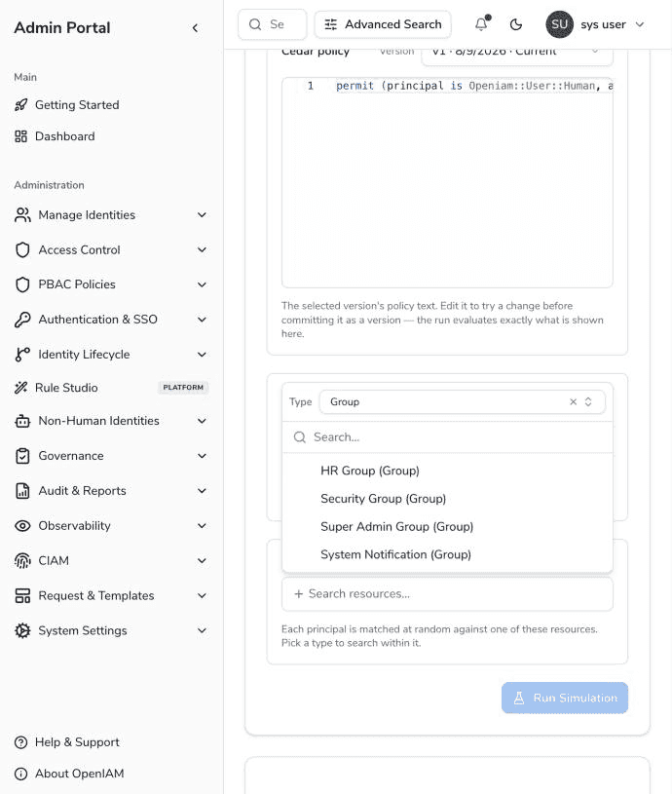Click the Getting Started rocket icon
Viewport: 672px width, 794px height.
20,105
